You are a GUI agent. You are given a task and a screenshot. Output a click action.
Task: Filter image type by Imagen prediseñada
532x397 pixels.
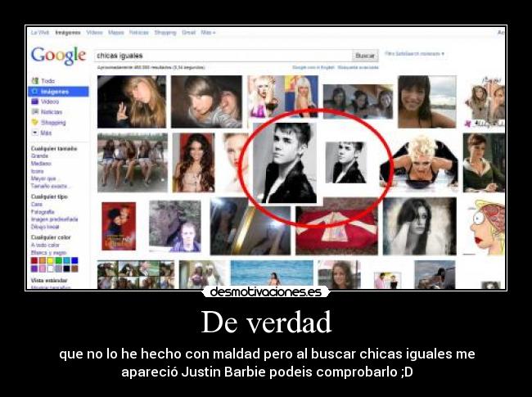[54, 219]
